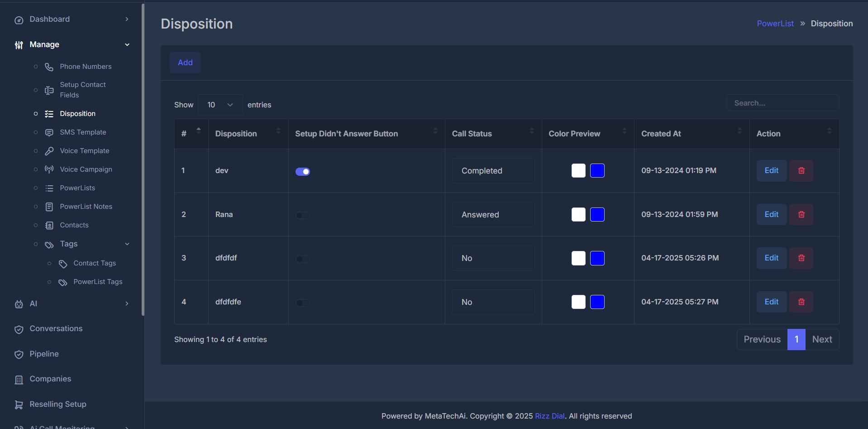Open Contacts via the address book icon

pos(49,225)
